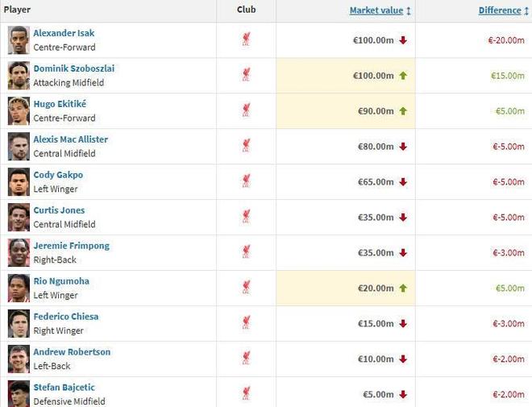This screenshot has height=407, width=532.
Task: Click Liverpool crest in Alexander Isak row
Action: 246,39
